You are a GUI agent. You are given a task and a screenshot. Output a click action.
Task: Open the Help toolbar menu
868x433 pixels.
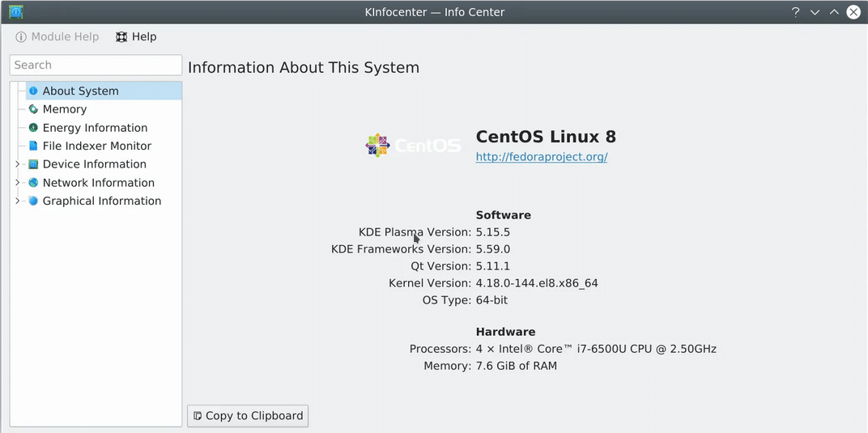point(136,37)
